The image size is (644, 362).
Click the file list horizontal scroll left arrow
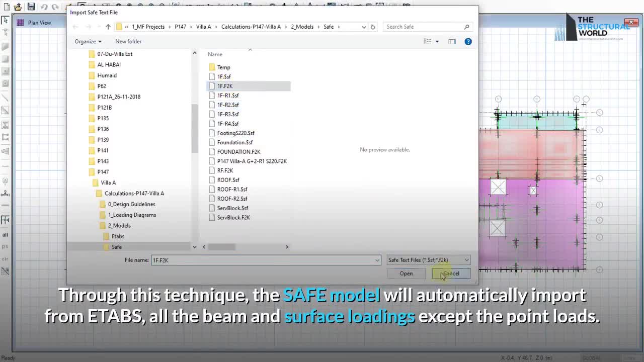click(204, 247)
